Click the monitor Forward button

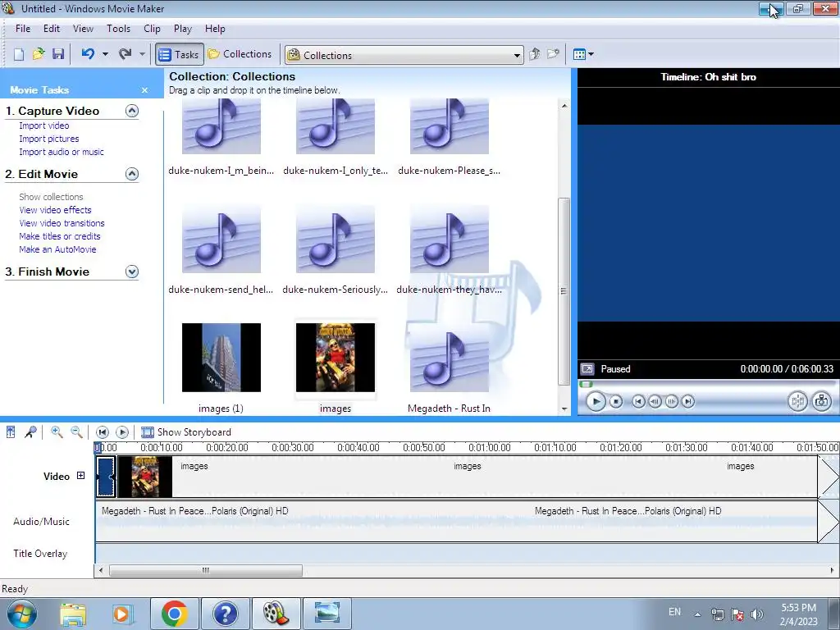[x=688, y=401]
